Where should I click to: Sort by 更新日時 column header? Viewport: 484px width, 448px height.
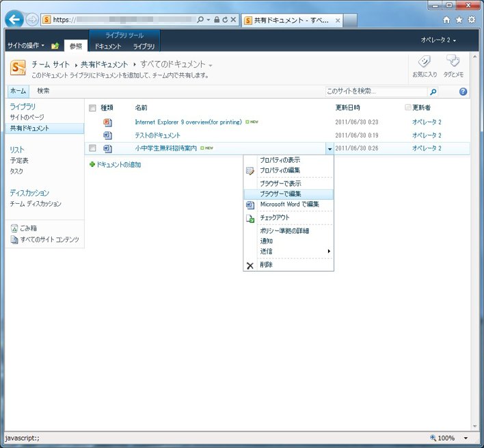pyautogui.click(x=347, y=108)
